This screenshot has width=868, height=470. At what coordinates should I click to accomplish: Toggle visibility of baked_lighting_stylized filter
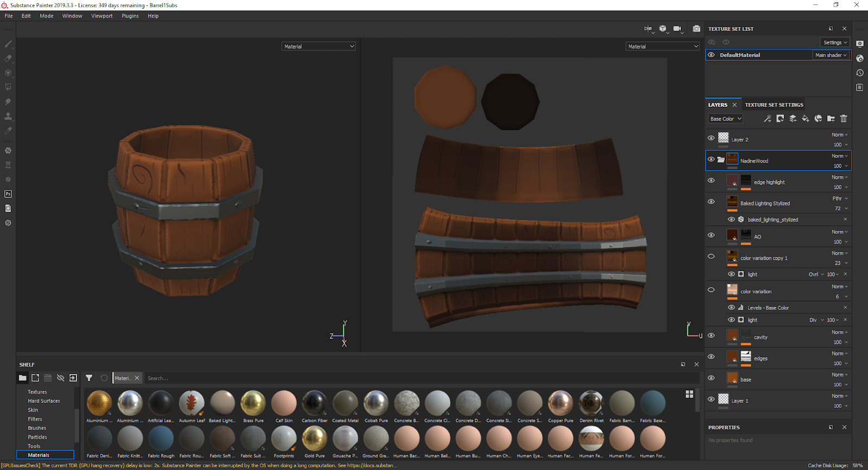coord(731,220)
